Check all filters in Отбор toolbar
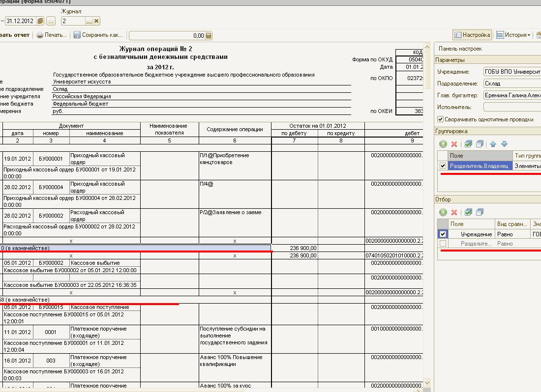Image resolution: width=541 pixels, height=392 pixels. 468,212
